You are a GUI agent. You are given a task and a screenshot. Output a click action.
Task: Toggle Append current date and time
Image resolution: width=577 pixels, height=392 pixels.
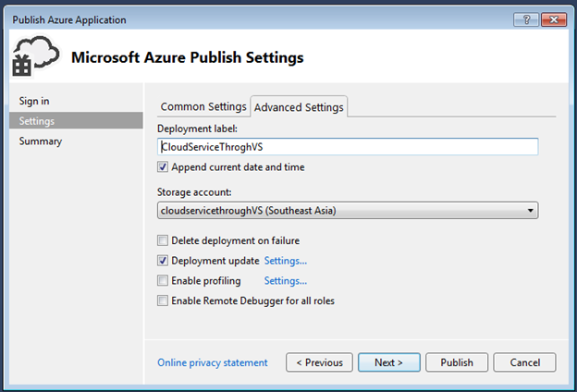[x=164, y=167]
